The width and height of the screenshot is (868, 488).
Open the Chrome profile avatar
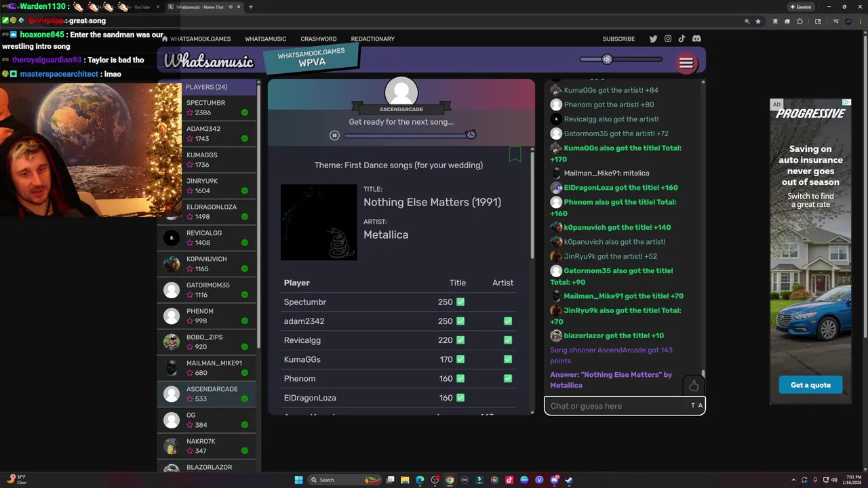click(848, 22)
